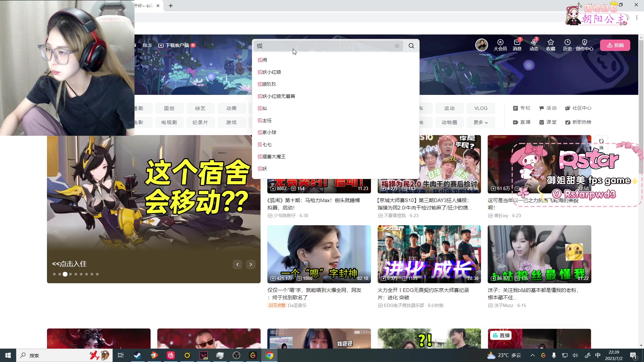
Task: Open the 这个宿舍会移动 banner
Action: 154,209
